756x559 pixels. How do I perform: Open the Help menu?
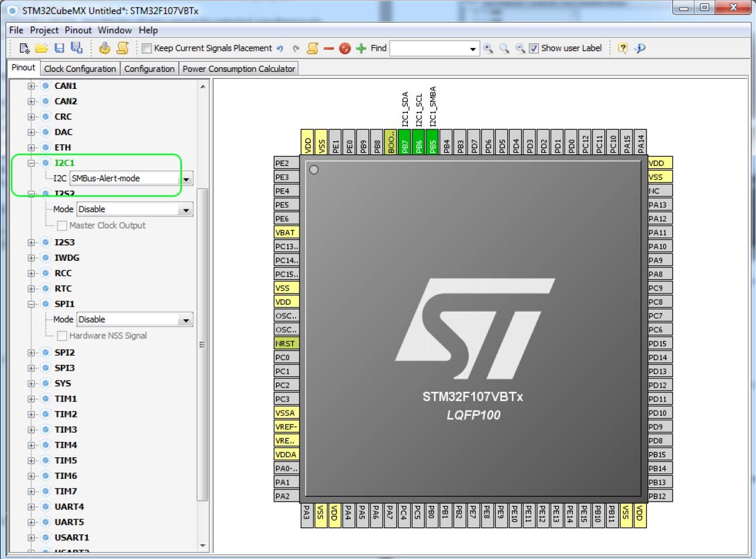(x=148, y=30)
